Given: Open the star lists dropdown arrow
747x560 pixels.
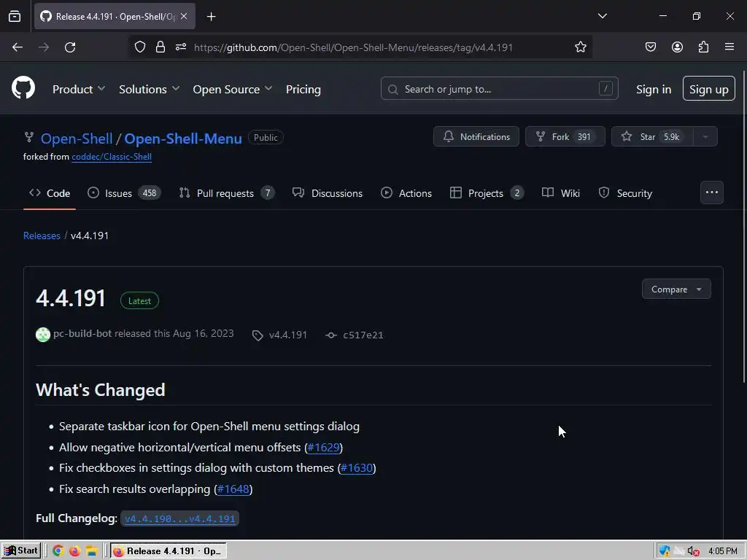Looking at the screenshot, I should 705,136.
